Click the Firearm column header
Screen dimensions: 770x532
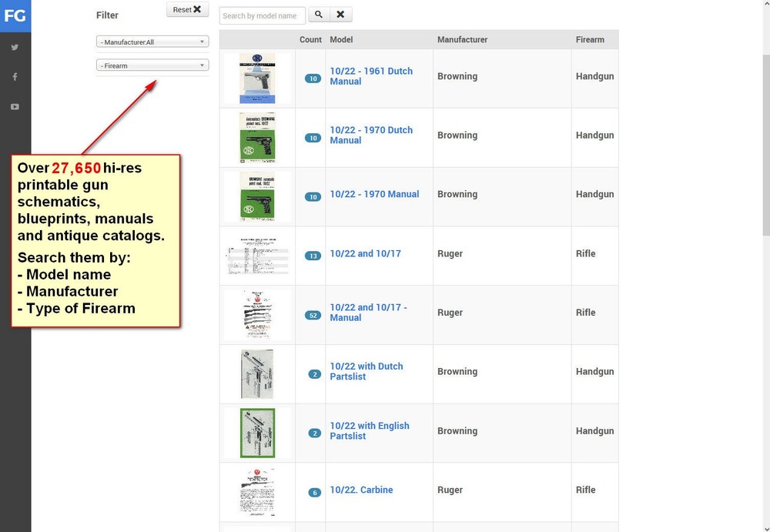pos(590,39)
